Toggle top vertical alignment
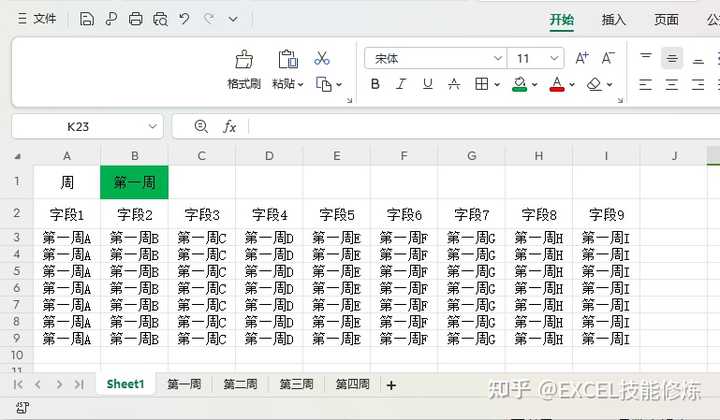This screenshot has height=420, width=720. click(x=646, y=58)
